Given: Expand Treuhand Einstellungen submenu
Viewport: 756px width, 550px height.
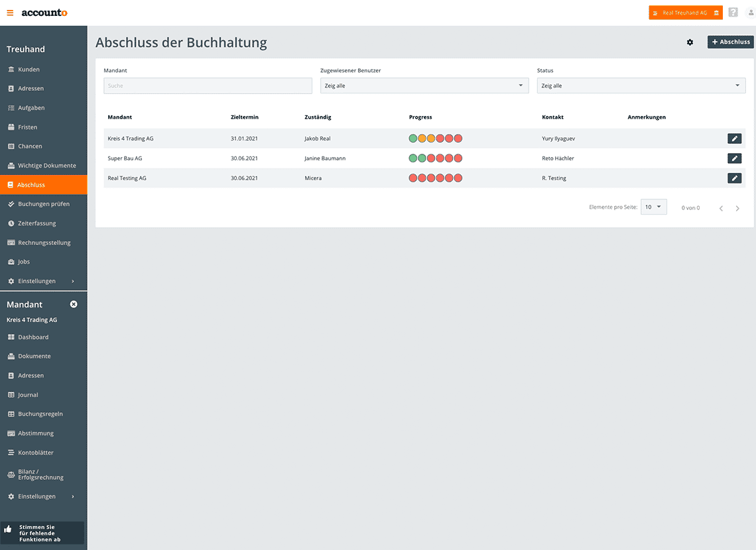Looking at the screenshot, I should click(73, 281).
